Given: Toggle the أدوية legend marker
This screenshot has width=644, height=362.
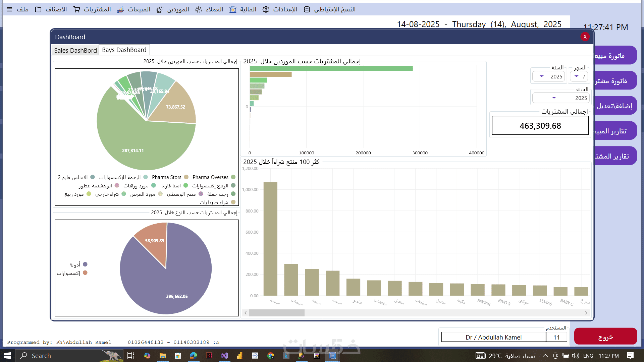Looking at the screenshot, I should tap(85, 264).
